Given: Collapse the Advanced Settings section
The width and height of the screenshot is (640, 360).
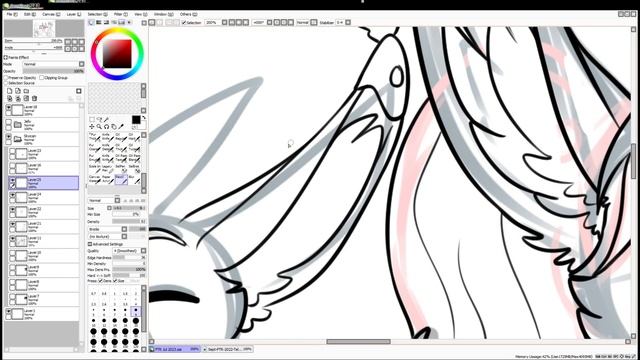Looking at the screenshot, I should coord(90,244).
